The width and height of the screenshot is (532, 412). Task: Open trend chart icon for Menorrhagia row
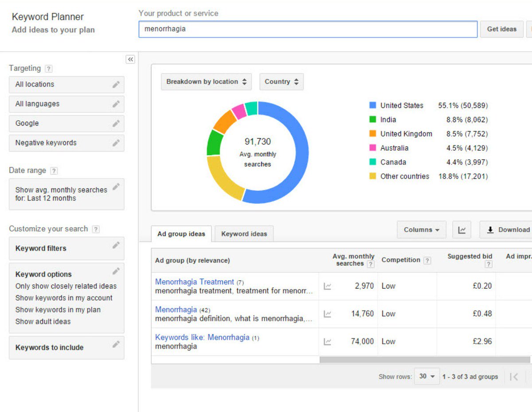pos(327,314)
